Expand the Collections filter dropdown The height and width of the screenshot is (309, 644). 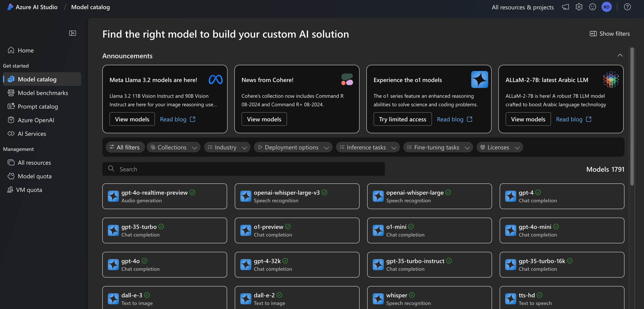[173, 147]
